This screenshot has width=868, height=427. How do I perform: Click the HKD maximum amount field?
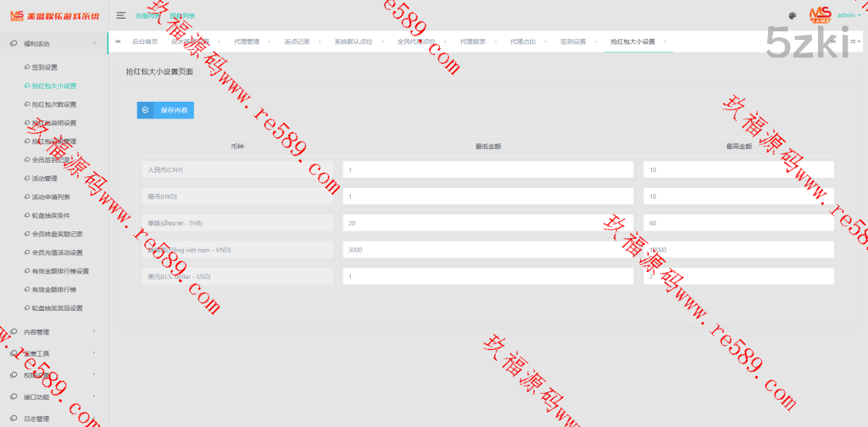738,197
